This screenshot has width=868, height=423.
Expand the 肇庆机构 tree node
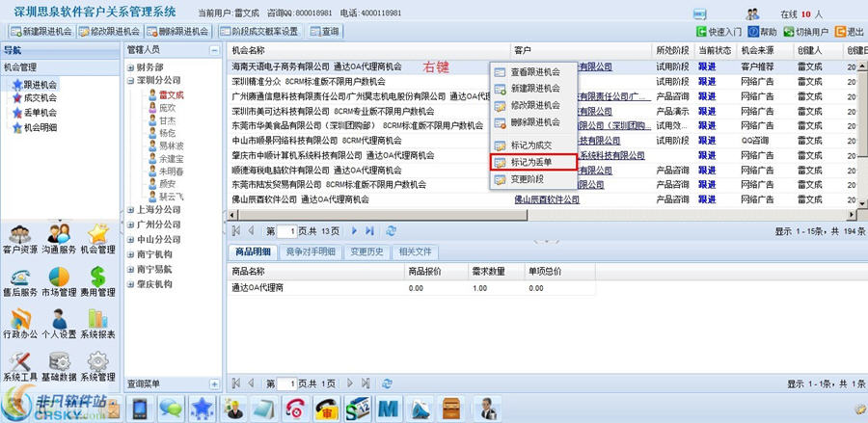[x=130, y=284]
